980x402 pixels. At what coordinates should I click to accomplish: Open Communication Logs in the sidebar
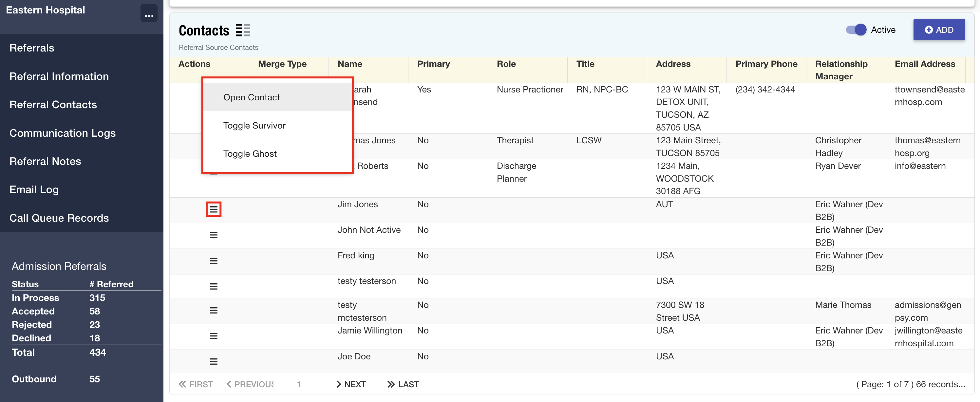click(x=62, y=133)
